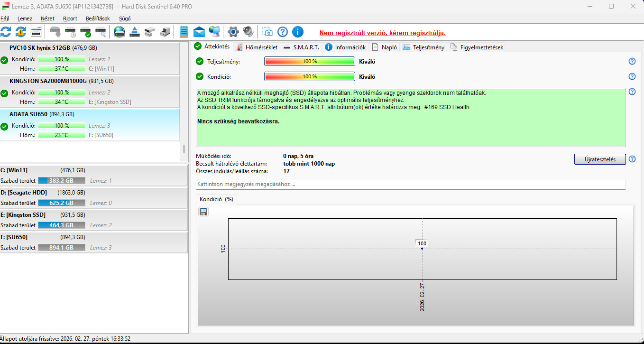This screenshot has height=344, width=644.
Task: Click the blue Refresh arrows toolbar icon
Action: [x=6, y=32]
